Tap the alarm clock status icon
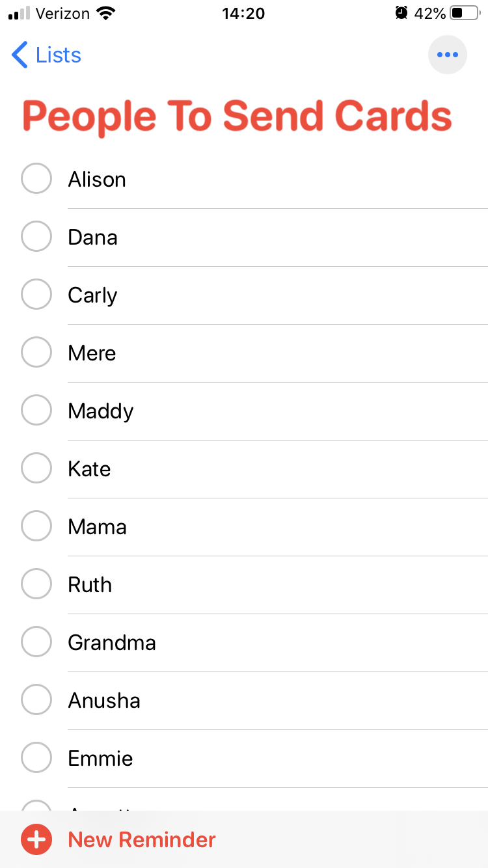Screen dimensions: 488x868 pos(401,13)
